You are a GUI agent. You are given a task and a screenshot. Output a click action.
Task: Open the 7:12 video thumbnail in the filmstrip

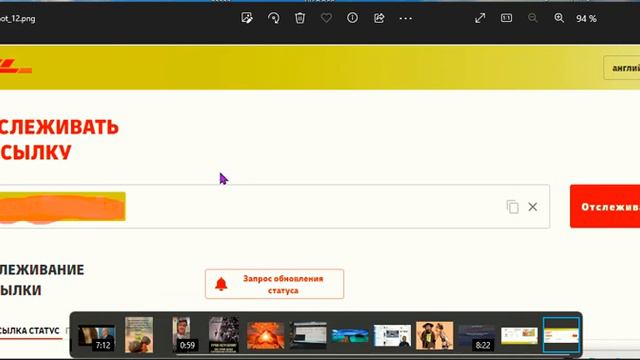tap(96, 337)
